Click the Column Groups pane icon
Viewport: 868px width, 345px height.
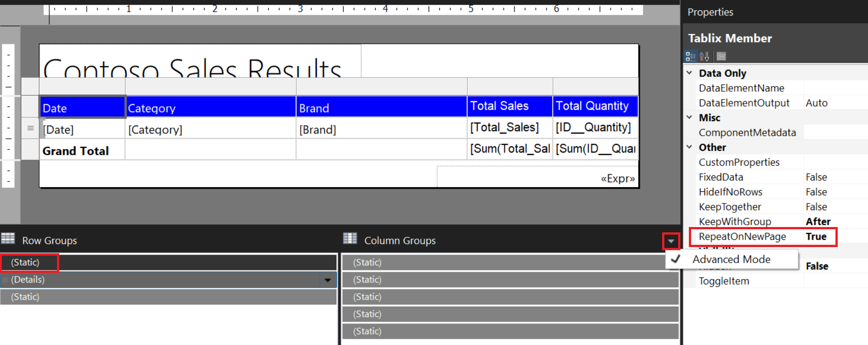[x=350, y=239]
